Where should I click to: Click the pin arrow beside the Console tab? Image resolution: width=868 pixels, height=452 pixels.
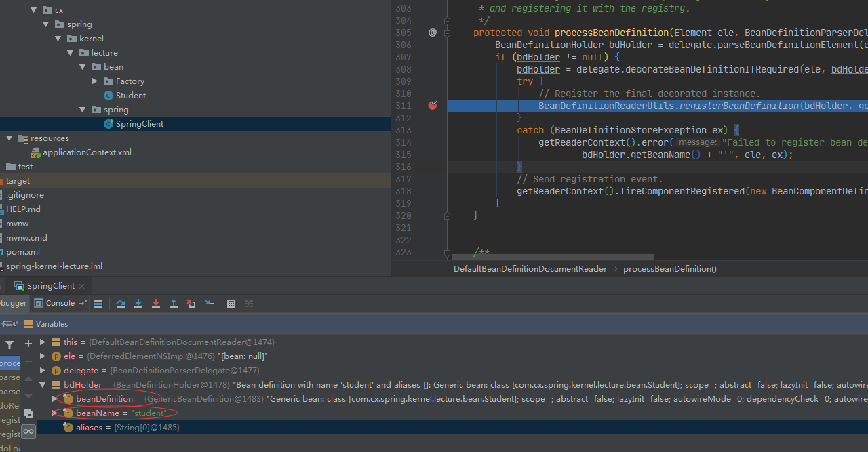[x=83, y=303]
